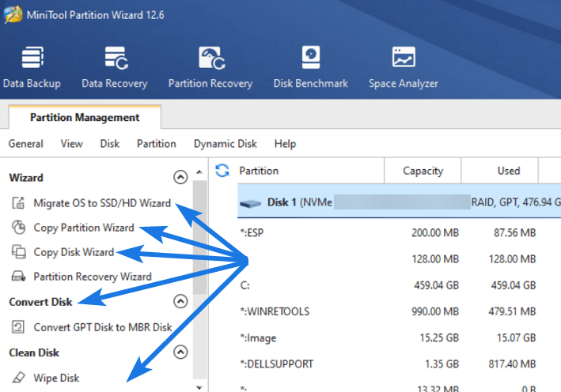The width and height of the screenshot is (561, 392).
Task: Start Migrate OS to SSD/HD Wizard
Action: click(102, 203)
